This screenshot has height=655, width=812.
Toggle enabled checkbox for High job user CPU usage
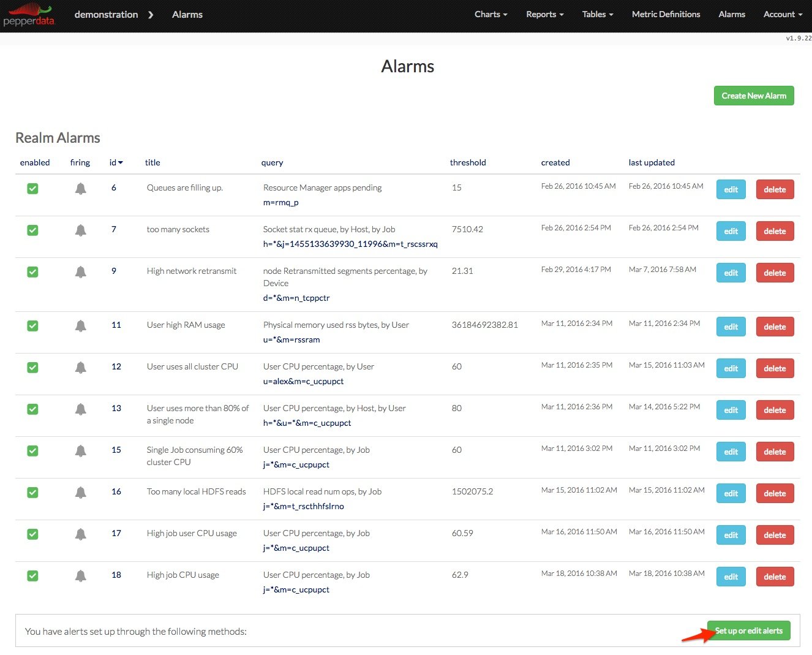[x=33, y=534]
